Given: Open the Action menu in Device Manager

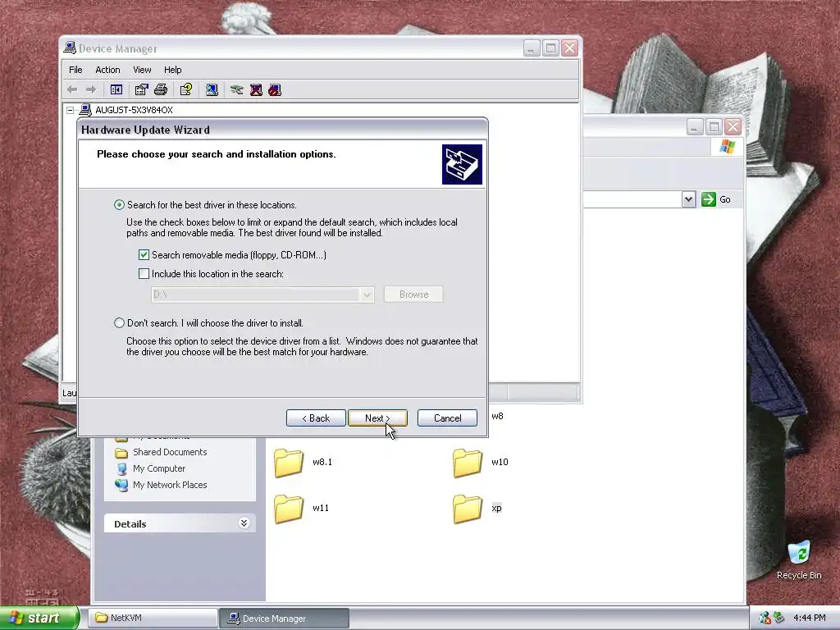Looking at the screenshot, I should [x=107, y=70].
